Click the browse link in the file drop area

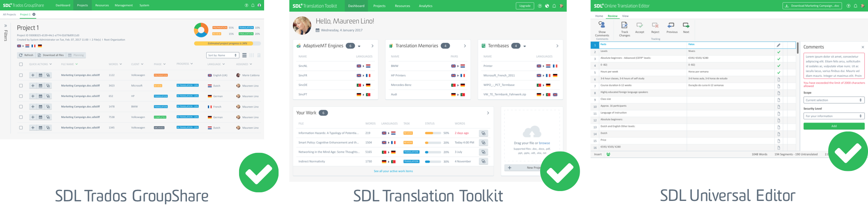coord(545,143)
